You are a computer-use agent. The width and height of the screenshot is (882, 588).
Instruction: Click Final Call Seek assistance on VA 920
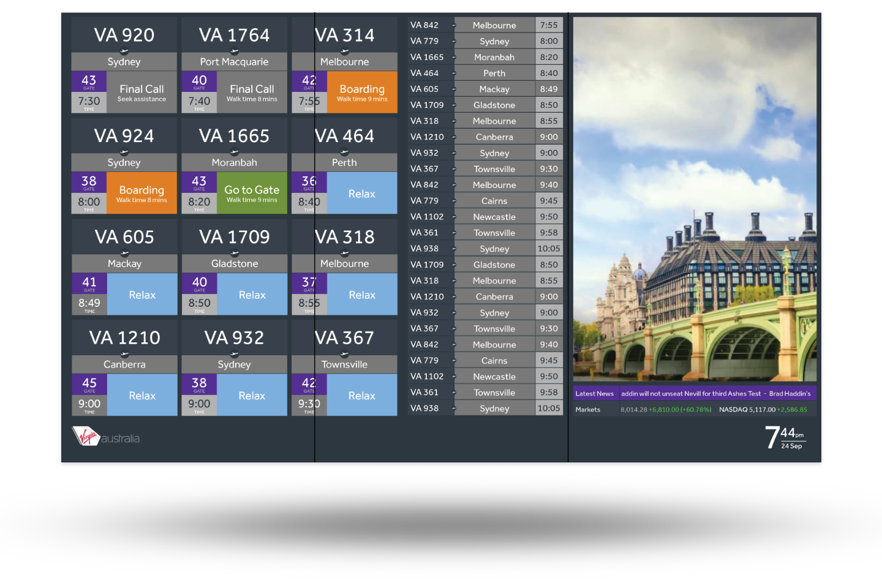click(x=141, y=92)
